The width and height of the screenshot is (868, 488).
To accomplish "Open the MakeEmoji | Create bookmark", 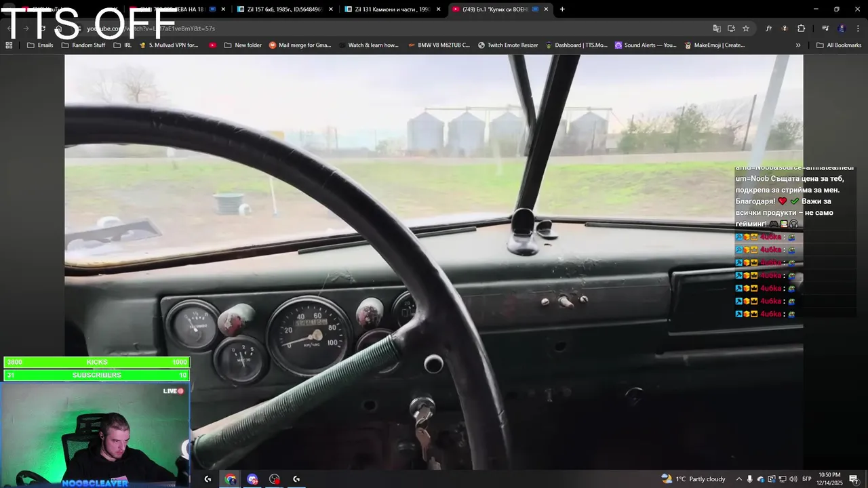I will [715, 45].
